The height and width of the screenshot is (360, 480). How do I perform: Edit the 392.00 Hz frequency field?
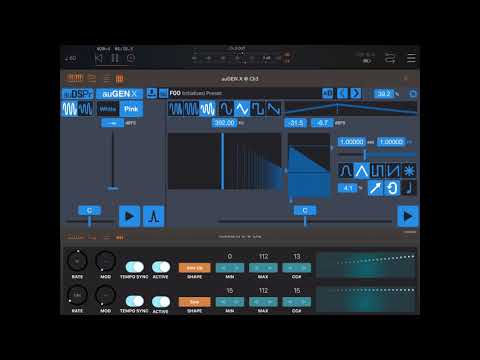[x=224, y=123]
